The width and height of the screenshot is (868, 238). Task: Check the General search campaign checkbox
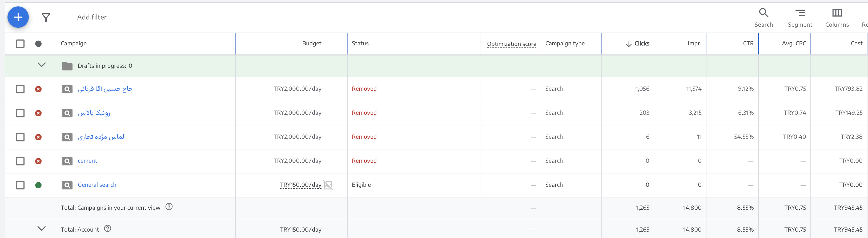pyautogui.click(x=20, y=185)
